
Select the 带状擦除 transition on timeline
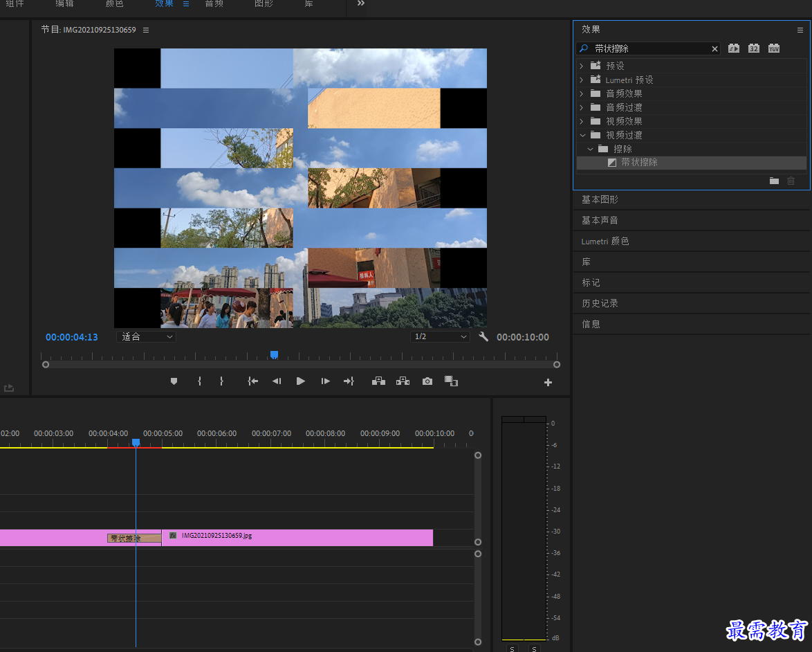coord(134,538)
